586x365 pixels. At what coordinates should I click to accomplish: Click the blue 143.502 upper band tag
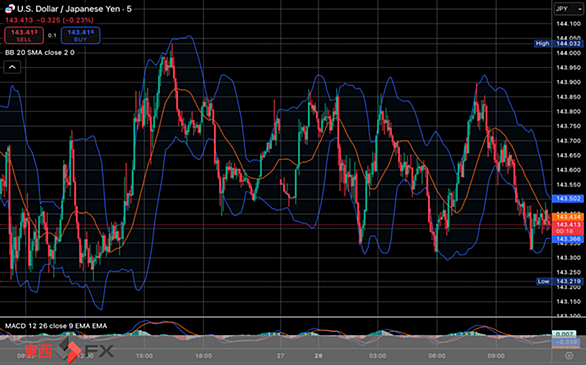(568, 198)
